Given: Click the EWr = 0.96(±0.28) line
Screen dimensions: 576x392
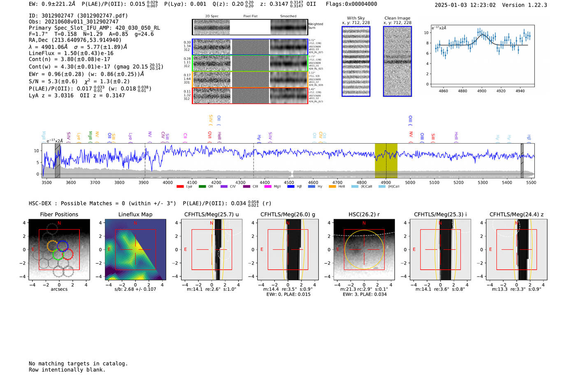Looking at the screenshot, I should click(x=86, y=74).
